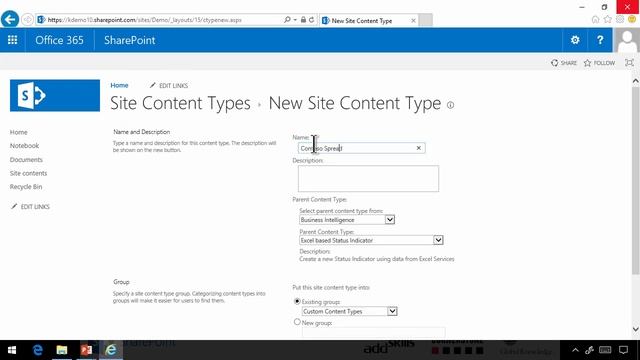Click the browser smiley feedback icon
The image size is (640, 360).
coord(632,19)
